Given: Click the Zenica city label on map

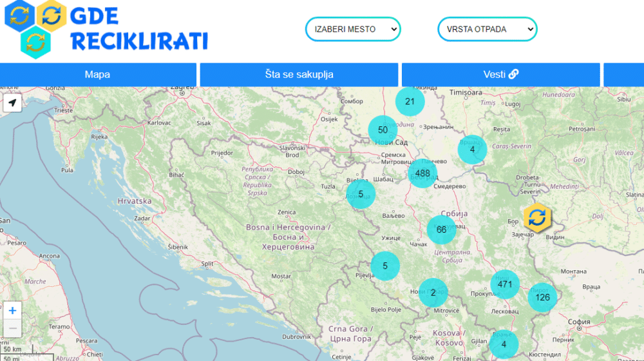Looking at the screenshot, I should [287, 212].
